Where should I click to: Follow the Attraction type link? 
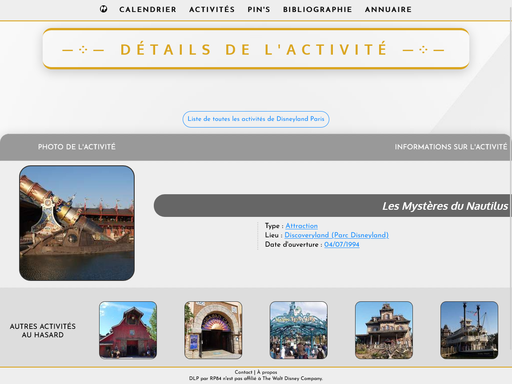point(301,226)
